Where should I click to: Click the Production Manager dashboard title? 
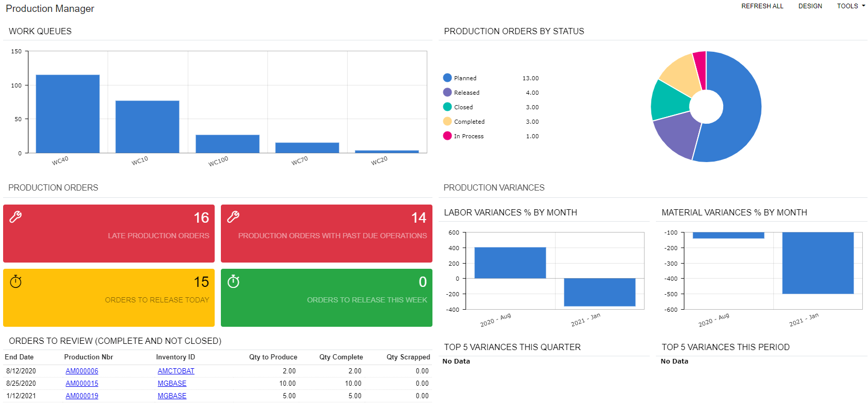[x=50, y=9]
